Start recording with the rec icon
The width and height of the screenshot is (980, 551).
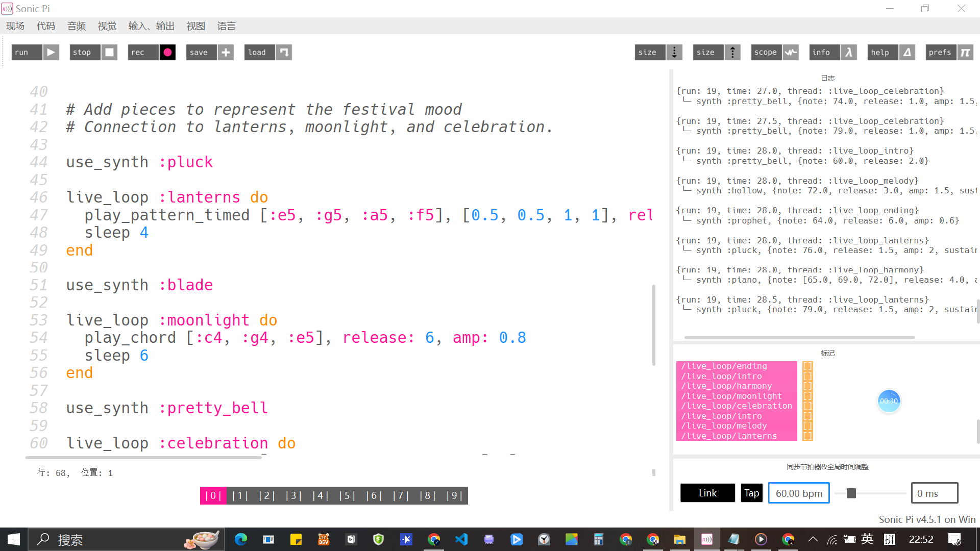click(167, 52)
